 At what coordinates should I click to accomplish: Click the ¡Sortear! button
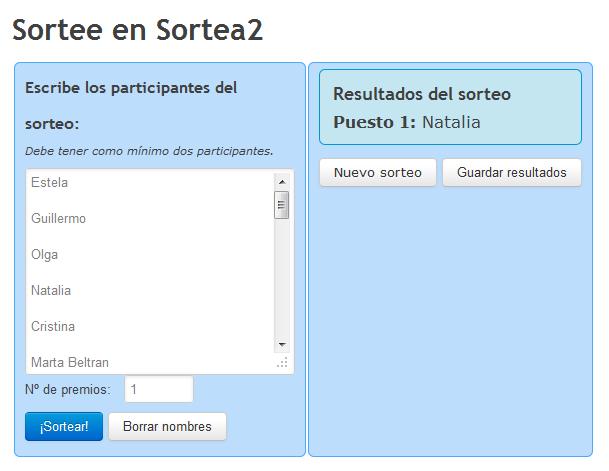[x=64, y=426]
